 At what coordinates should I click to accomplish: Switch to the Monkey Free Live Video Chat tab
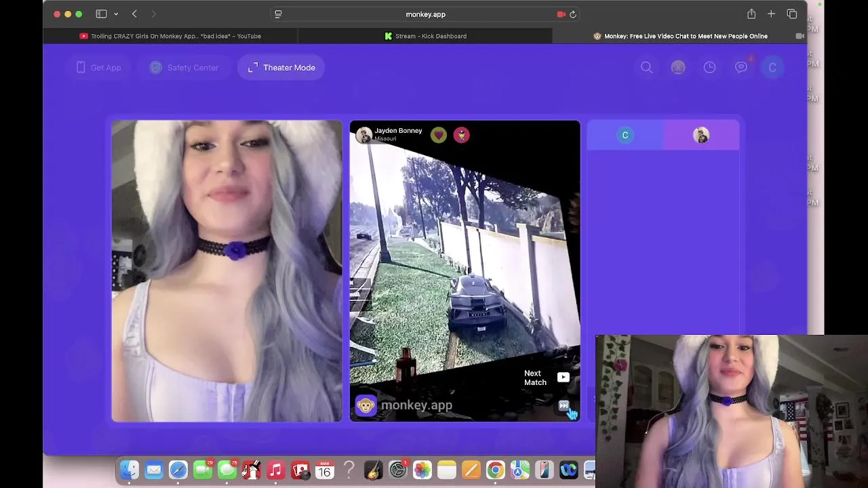pos(679,36)
